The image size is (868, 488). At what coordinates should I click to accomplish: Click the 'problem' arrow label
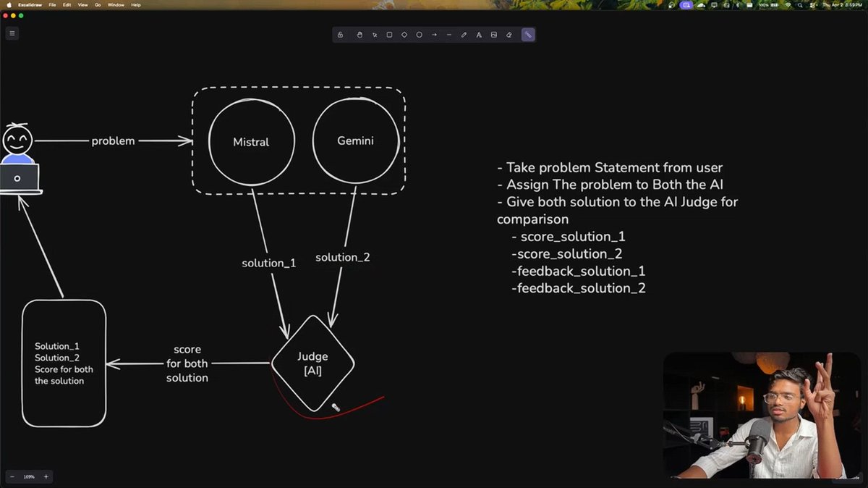(x=113, y=140)
